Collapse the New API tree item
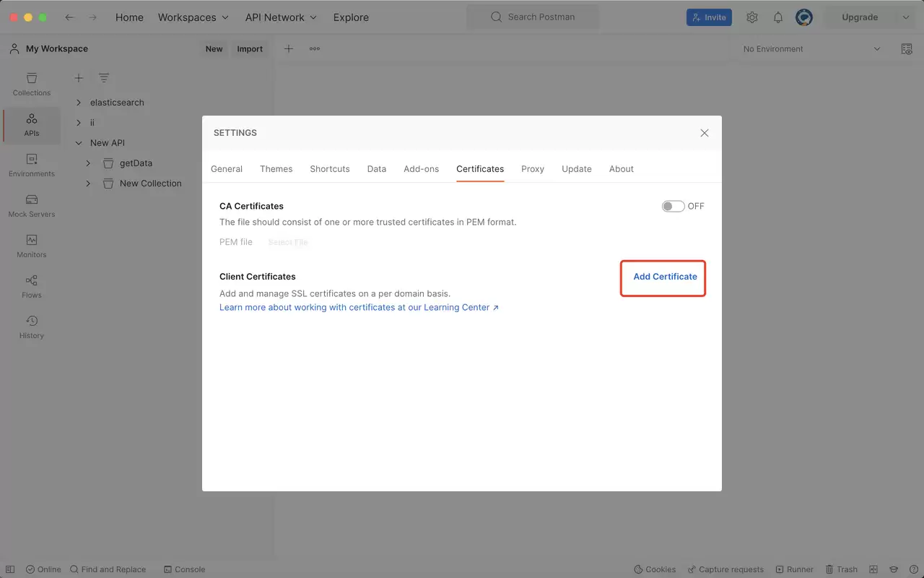This screenshot has height=578, width=924. pos(79,143)
